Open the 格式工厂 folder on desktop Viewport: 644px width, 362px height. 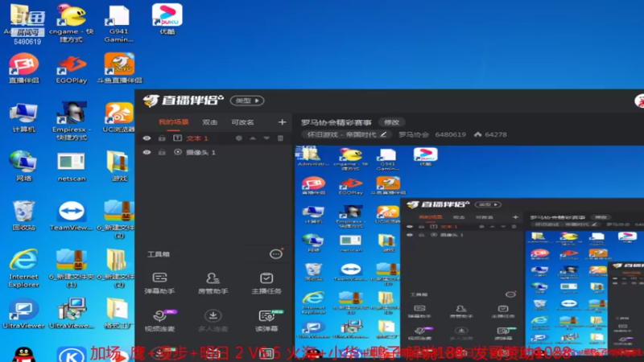point(118,313)
